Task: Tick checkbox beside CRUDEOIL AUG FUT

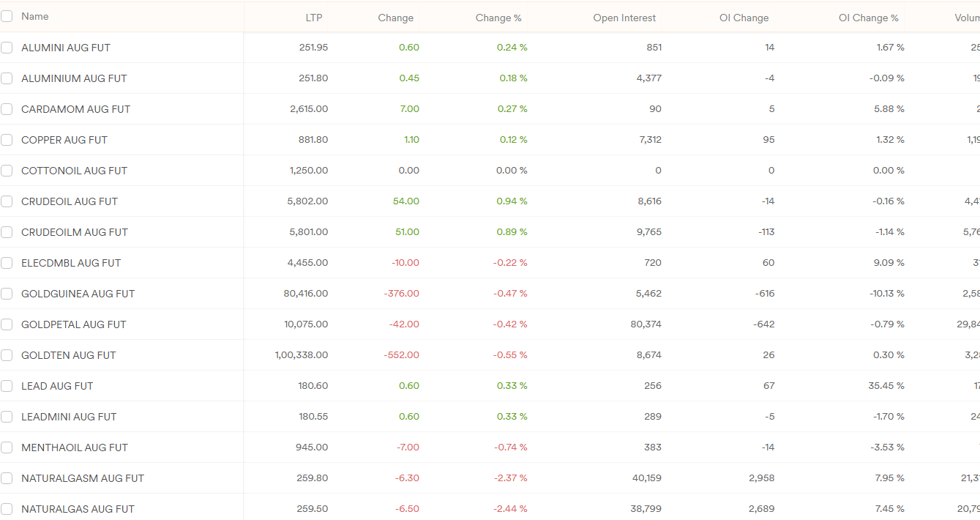Action: coord(7,201)
